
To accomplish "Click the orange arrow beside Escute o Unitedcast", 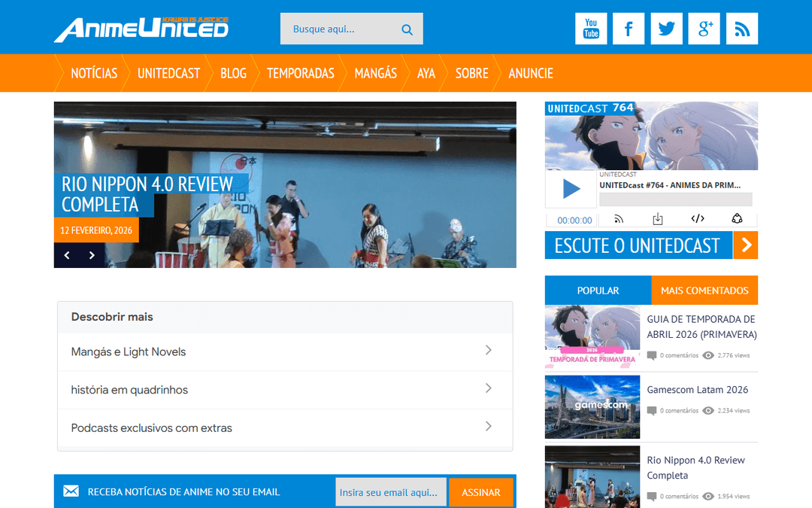I will click(746, 245).
